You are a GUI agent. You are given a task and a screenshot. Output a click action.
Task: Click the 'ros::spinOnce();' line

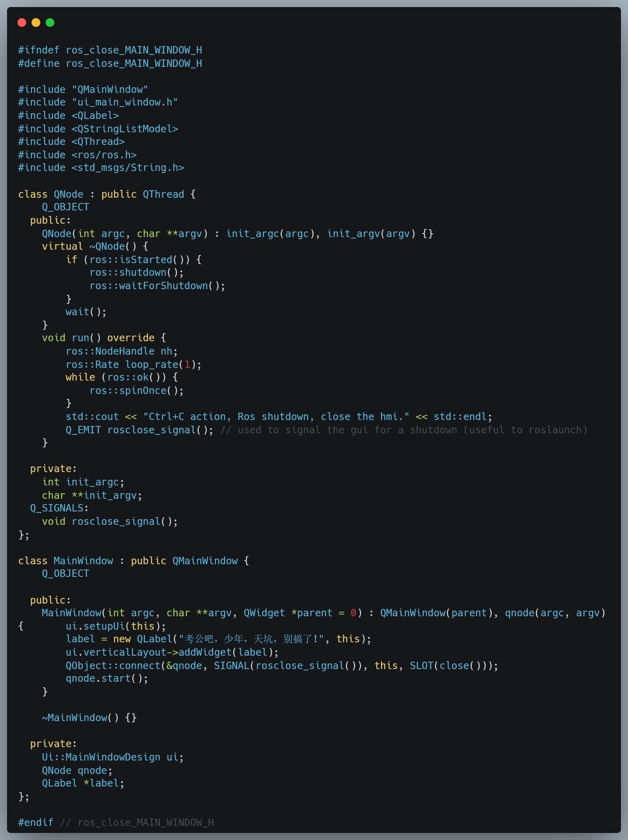coord(137,391)
